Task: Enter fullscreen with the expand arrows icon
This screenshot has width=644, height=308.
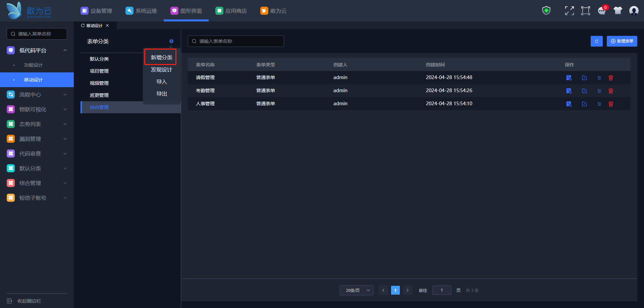Action: (569, 11)
